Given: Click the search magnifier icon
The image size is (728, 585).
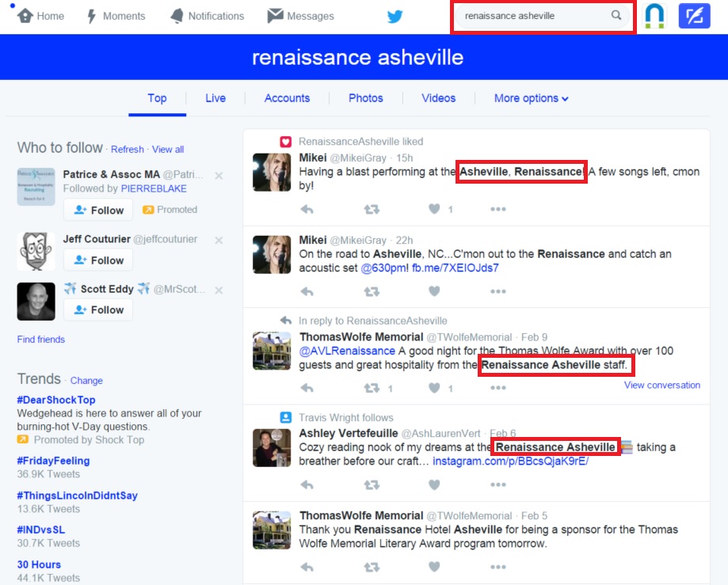Looking at the screenshot, I should click(616, 15).
